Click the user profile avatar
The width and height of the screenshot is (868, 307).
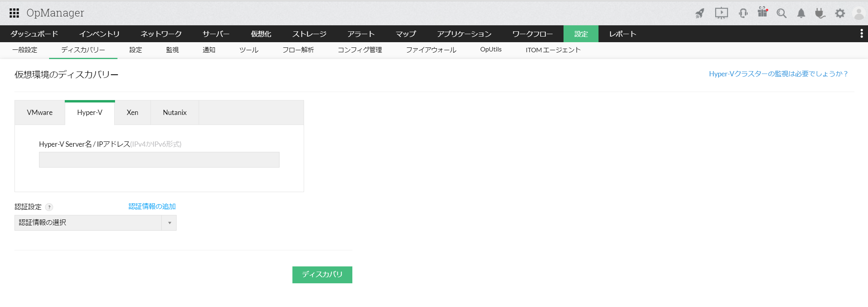859,14
